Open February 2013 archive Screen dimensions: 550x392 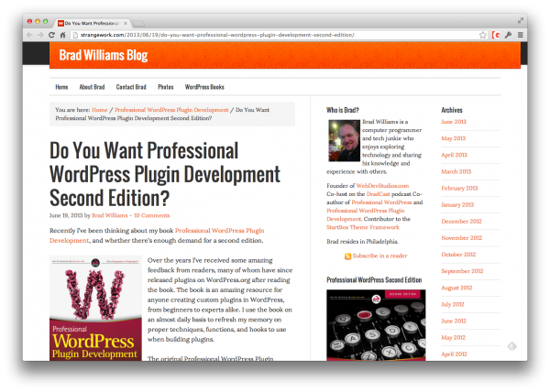coord(459,188)
